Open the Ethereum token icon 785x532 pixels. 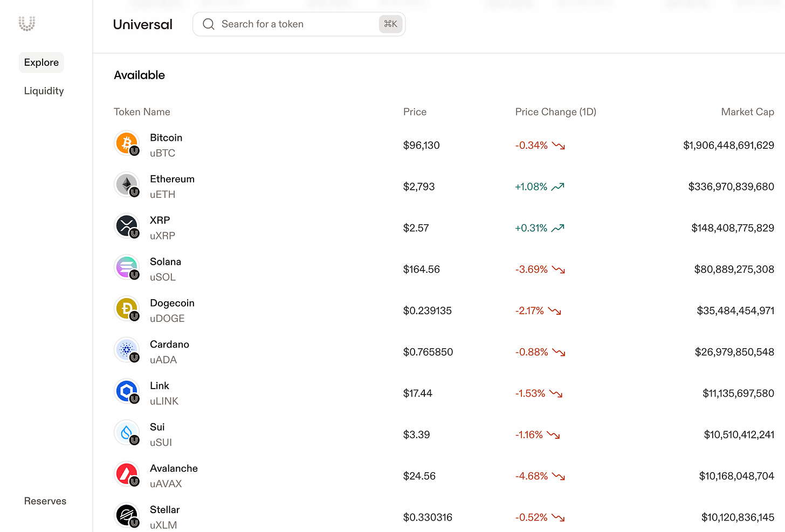point(127,185)
